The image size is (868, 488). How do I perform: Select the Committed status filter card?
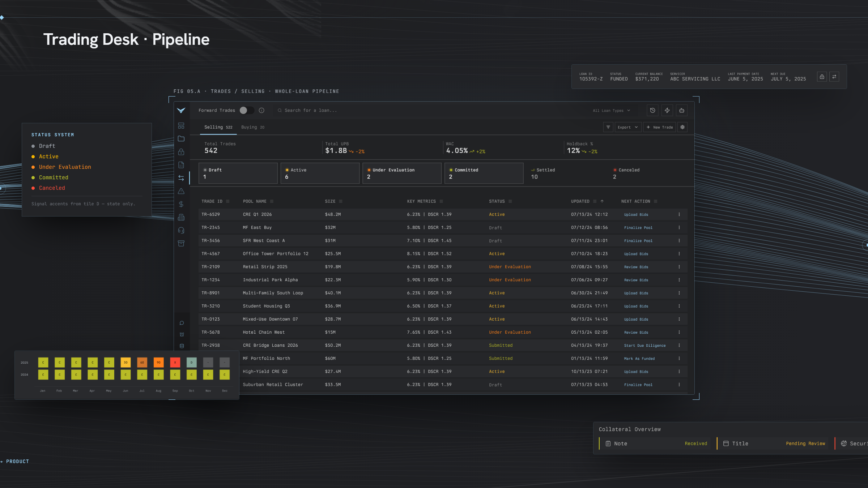[x=484, y=173]
